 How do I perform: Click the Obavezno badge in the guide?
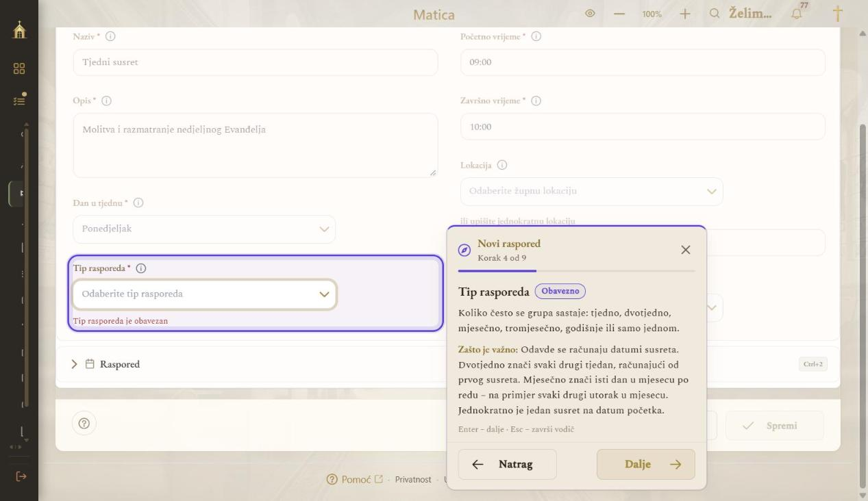click(x=560, y=291)
